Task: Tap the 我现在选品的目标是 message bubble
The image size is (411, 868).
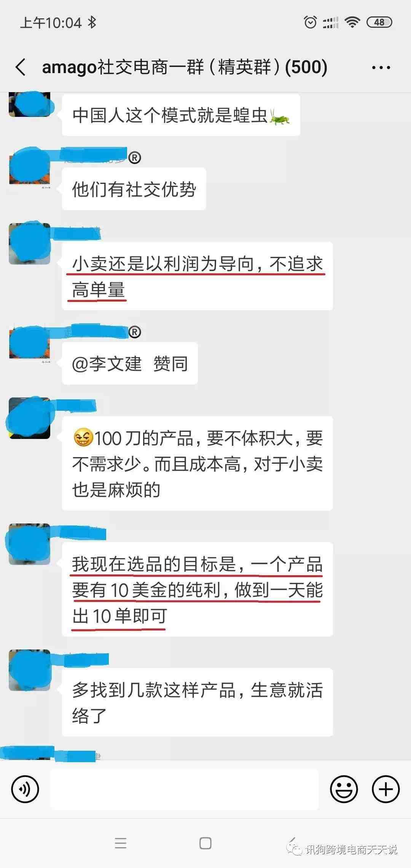Action: 197,589
